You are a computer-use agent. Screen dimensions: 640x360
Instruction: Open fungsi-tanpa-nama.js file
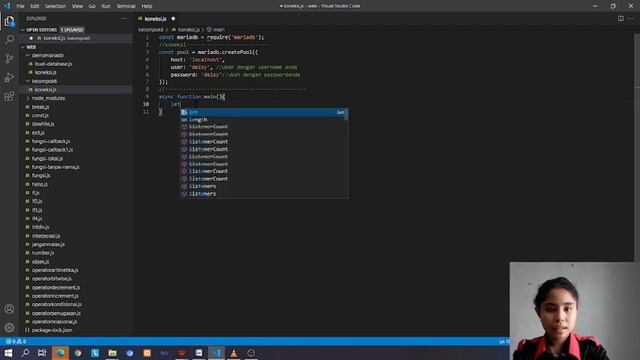[56, 167]
